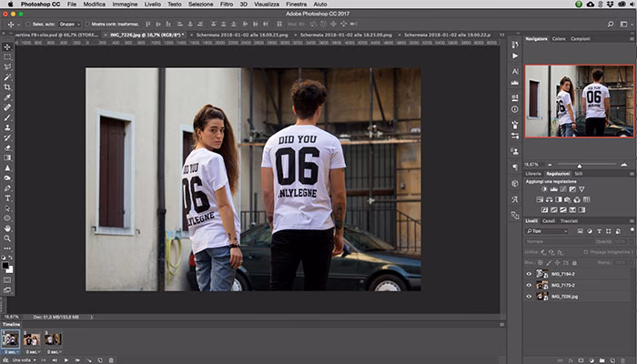Switch to the Librerie tab
Image resolution: width=637 pixels, height=364 pixels.
click(x=533, y=174)
